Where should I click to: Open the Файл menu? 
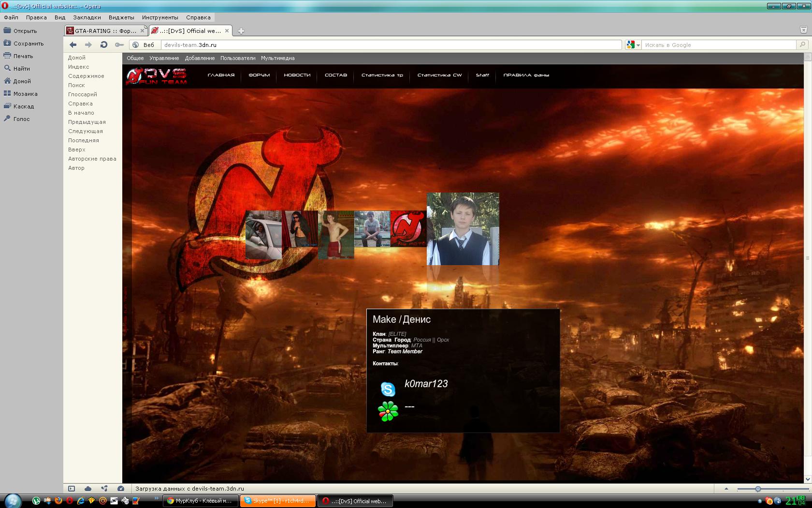coord(11,17)
